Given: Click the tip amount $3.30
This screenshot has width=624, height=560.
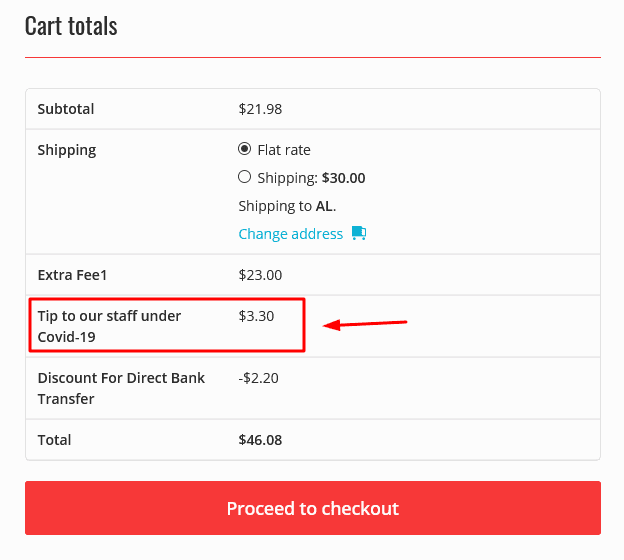Looking at the screenshot, I should [256, 316].
